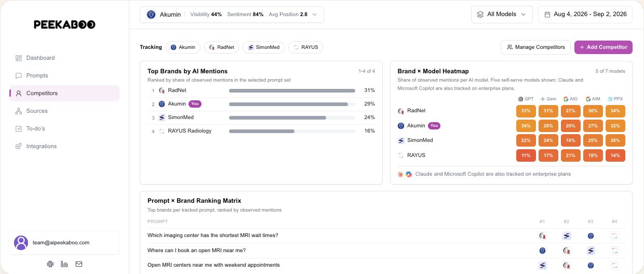This screenshot has width=644, height=274.
Task: Click the To-do's checkbox icon in sidebar
Action: click(19, 128)
